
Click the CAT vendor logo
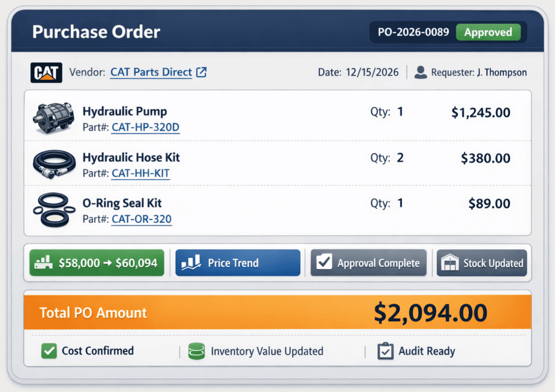46,72
